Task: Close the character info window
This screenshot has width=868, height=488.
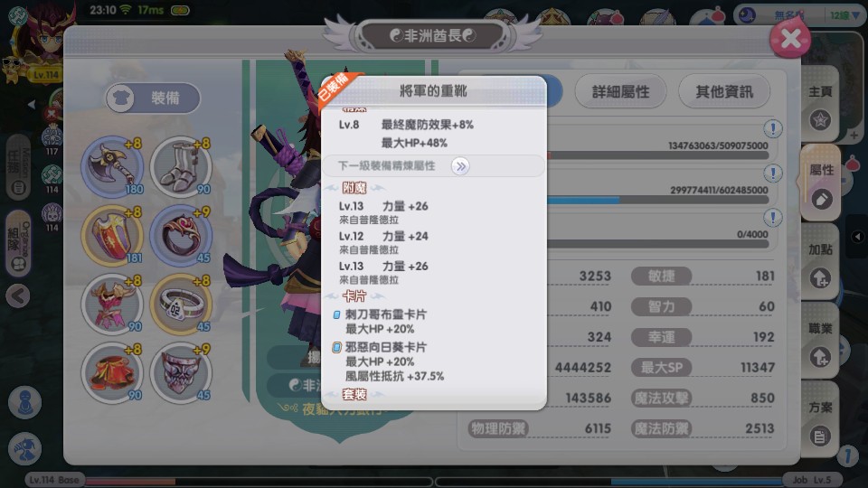Action: point(790,38)
